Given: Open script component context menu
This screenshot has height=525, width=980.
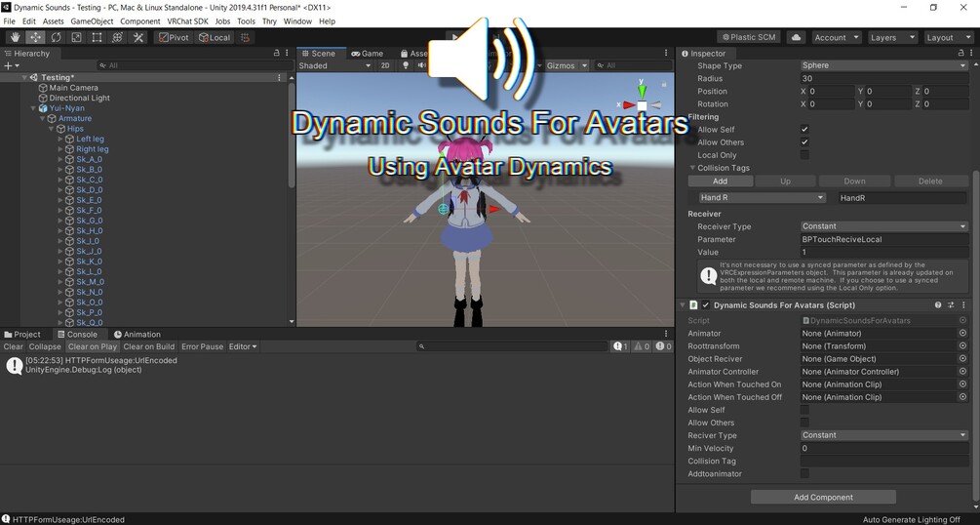Looking at the screenshot, I should tap(963, 305).
